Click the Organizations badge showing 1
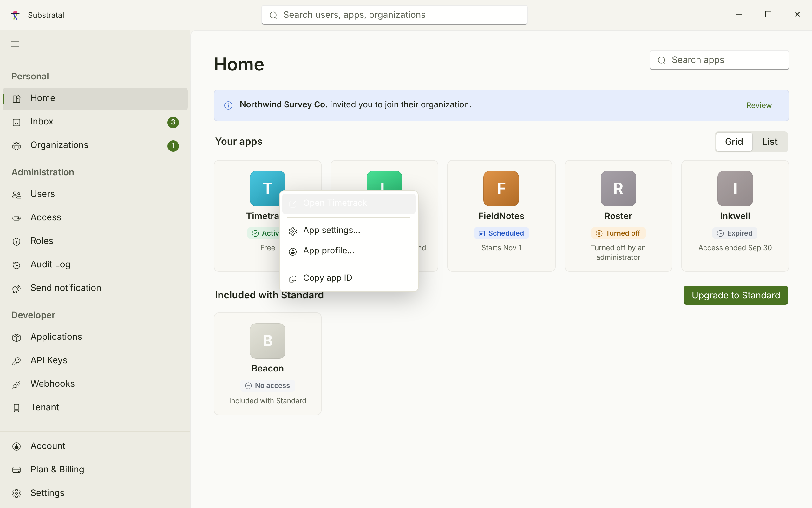This screenshot has width=812, height=508. (x=173, y=146)
